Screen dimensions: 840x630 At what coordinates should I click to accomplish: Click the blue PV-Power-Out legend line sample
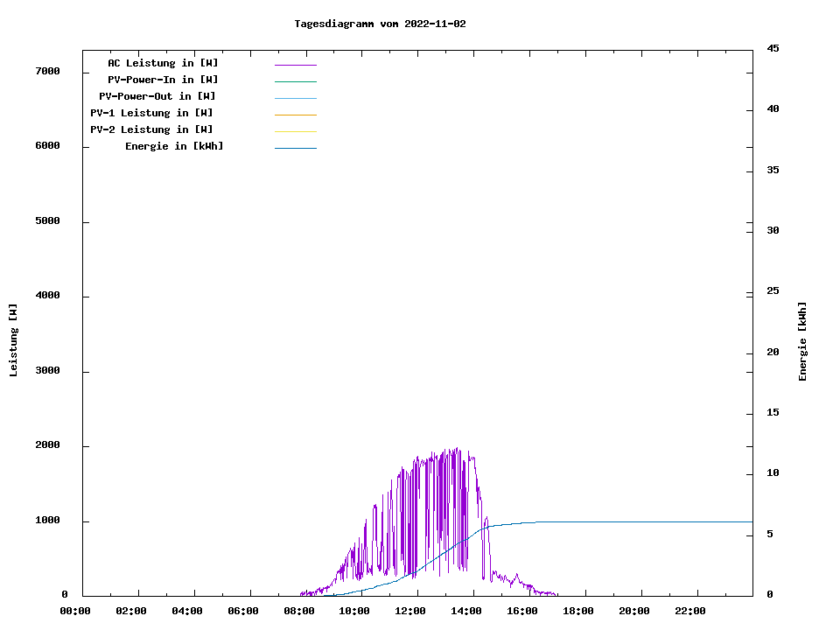[295, 98]
